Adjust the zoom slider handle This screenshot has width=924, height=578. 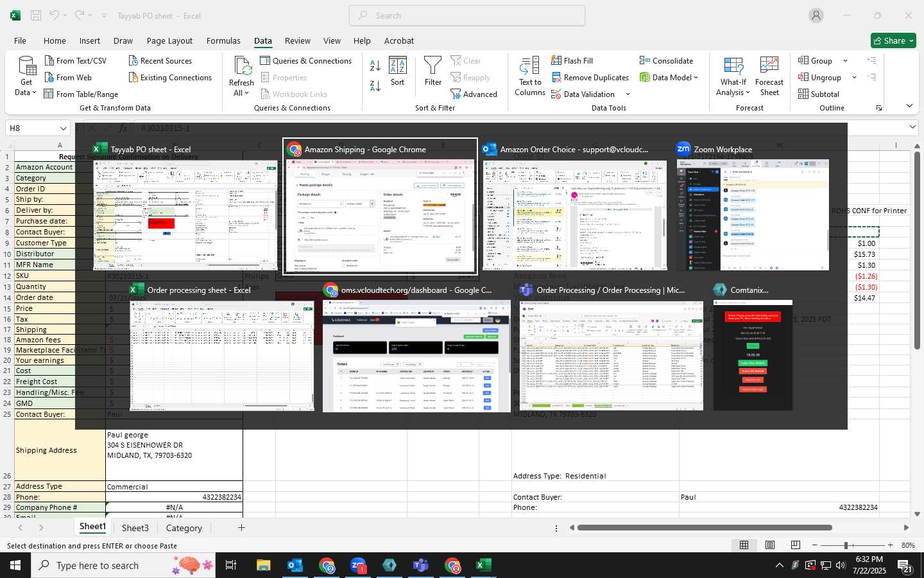click(846, 545)
